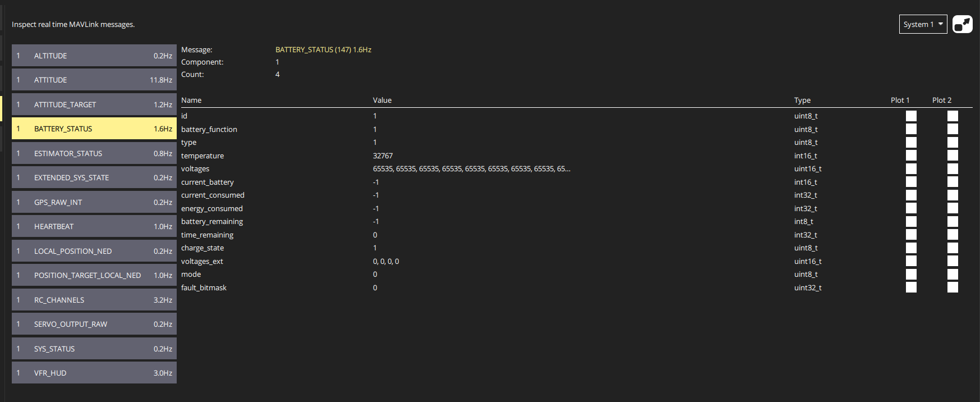Viewport: 980px width, 402px height.
Task: Select the ATTITUDE message entry
Action: 94,80
